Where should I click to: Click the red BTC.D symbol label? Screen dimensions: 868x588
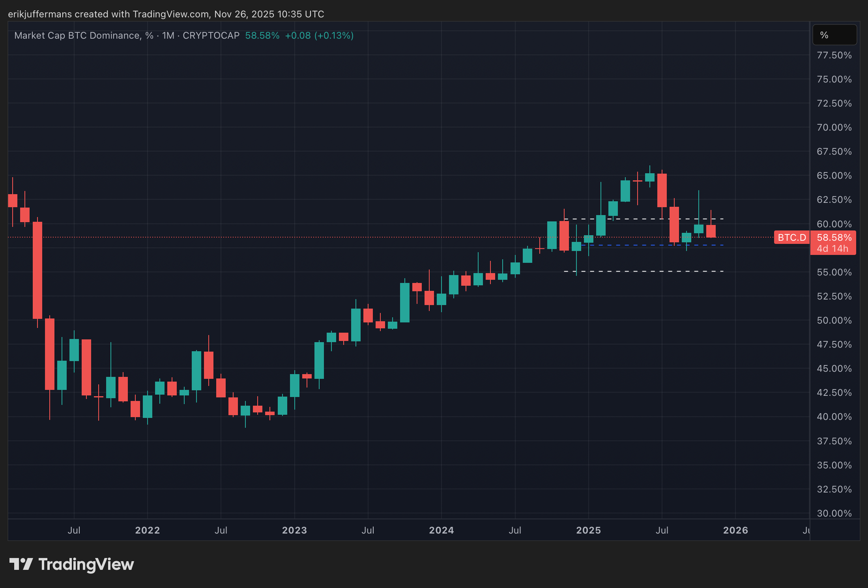pos(791,238)
